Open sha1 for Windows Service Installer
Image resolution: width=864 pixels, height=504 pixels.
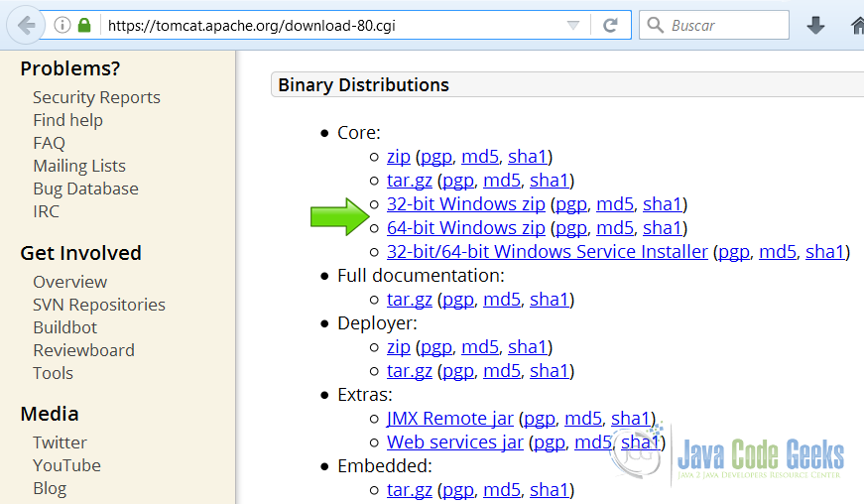(x=825, y=252)
